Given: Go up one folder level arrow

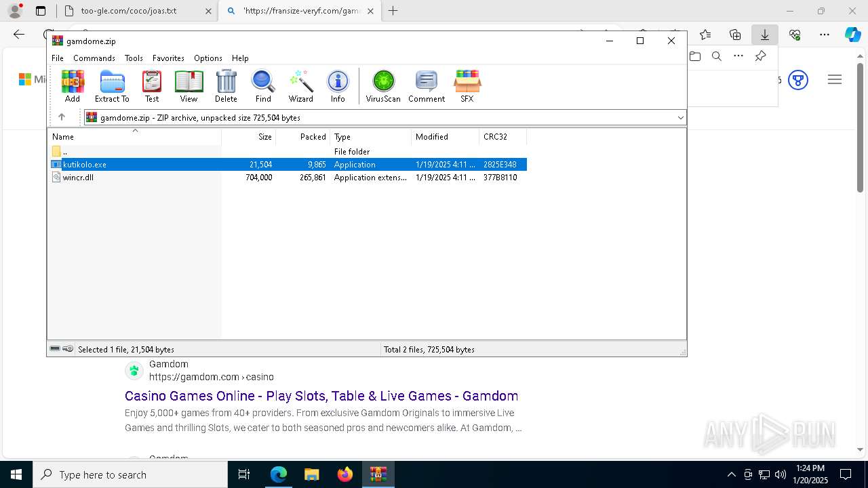Looking at the screenshot, I should pos(61,117).
